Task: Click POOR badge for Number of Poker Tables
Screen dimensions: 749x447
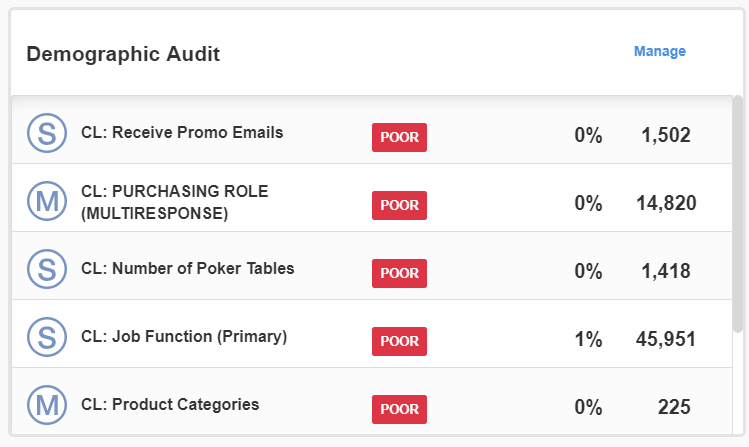Action: coord(399,273)
